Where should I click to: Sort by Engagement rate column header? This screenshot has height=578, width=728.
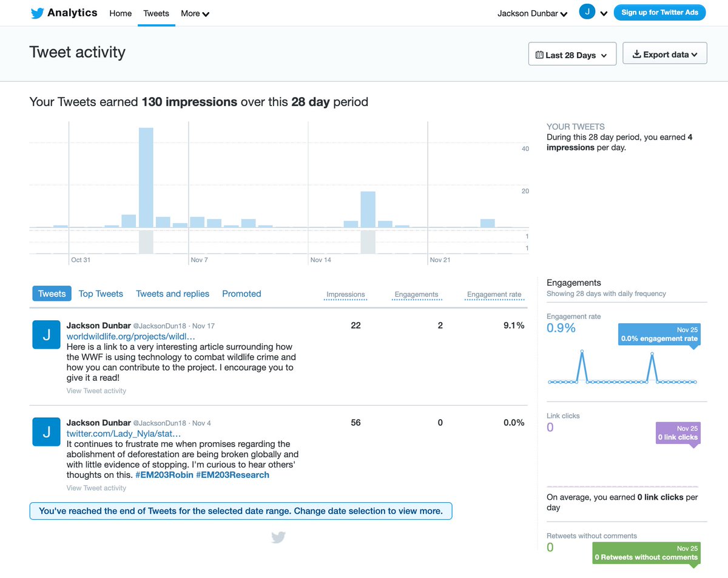[x=494, y=295]
